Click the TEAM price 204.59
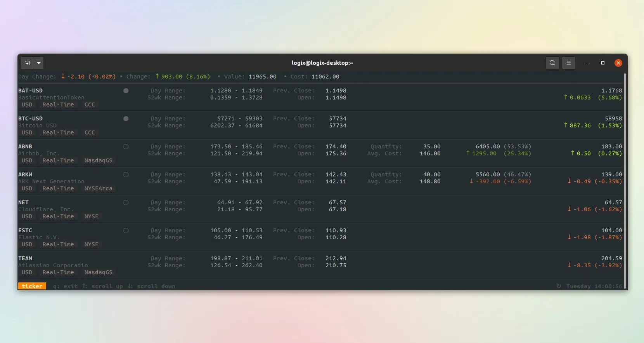 click(612, 259)
